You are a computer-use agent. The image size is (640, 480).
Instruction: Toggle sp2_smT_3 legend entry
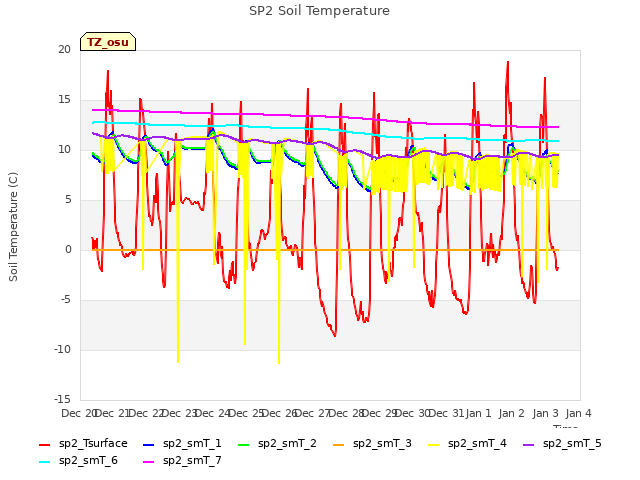tap(372, 443)
